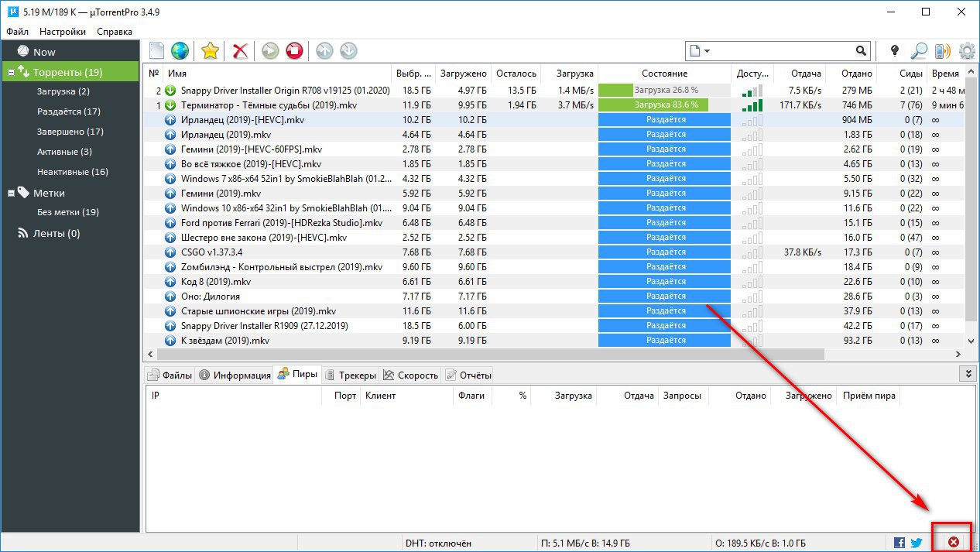This screenshot has width=980, height=552.
Task: Switch to the Отчёты tab
Action: click(x=468, y=375)
